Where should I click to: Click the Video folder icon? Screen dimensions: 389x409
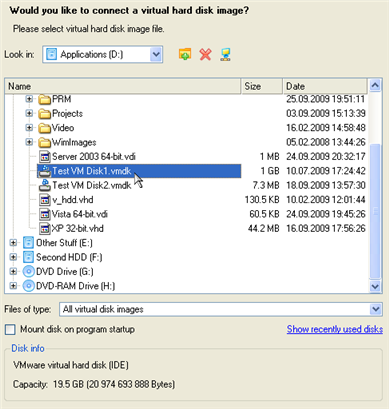[44, 128]
